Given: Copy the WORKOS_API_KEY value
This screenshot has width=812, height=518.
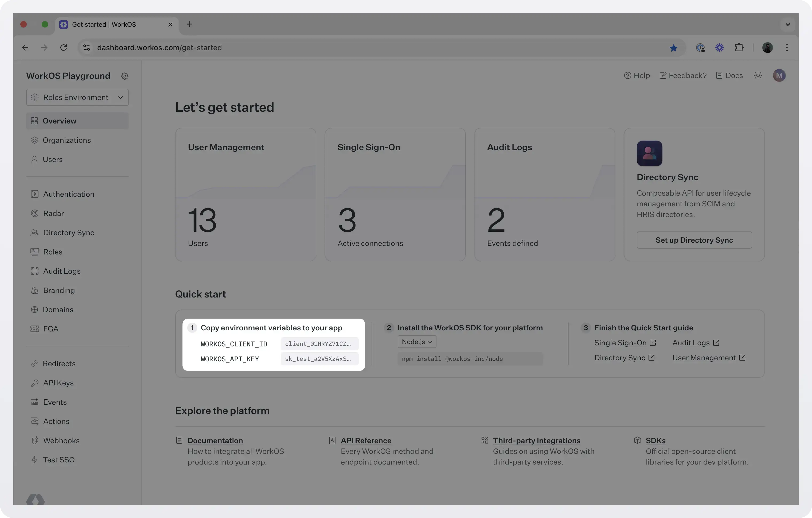Looking at the screenshot, I should point(319,359).
